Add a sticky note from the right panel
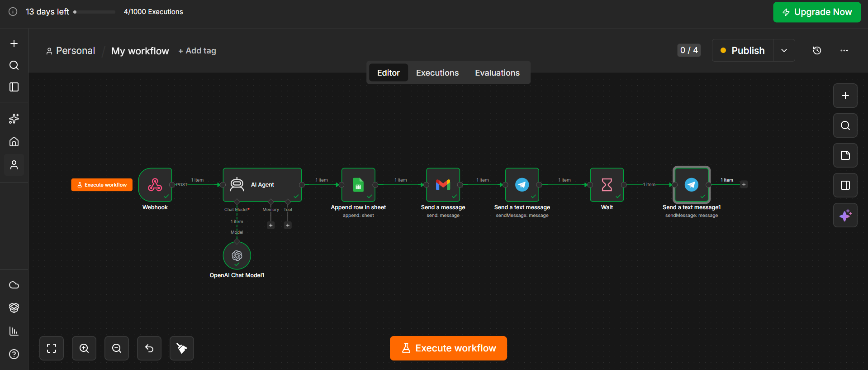Screen dimensions: 868x370 pyautogui.click(x=845, y=155)
